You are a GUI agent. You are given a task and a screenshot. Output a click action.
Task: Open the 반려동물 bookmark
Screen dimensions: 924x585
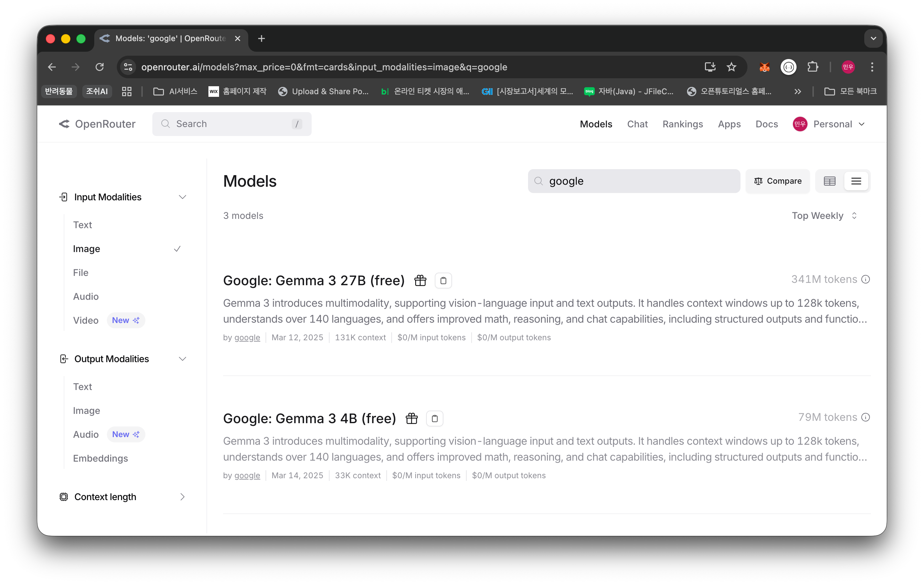pyautogui.click(x=59, y=91)
